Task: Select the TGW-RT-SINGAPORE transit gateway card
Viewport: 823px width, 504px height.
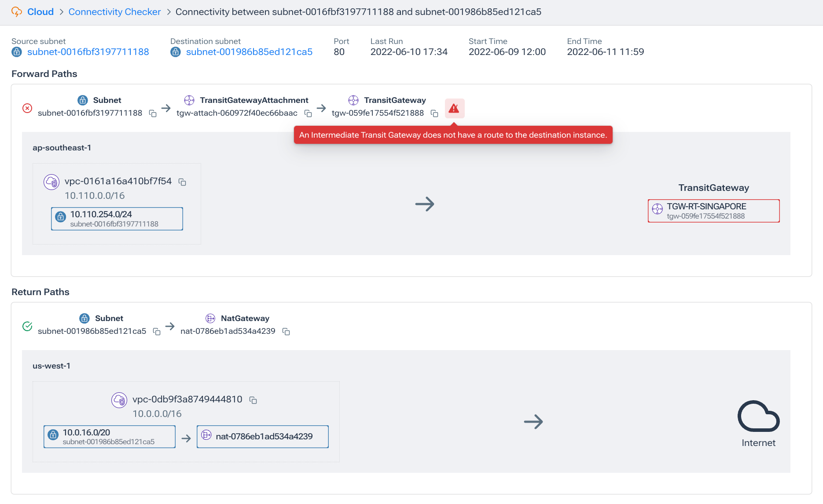Action: click(713, 211)
